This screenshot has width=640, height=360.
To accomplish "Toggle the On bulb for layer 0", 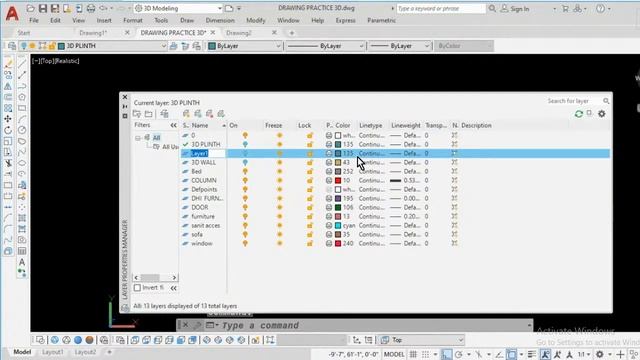I will pyautogui.click(x=245, y=136).
